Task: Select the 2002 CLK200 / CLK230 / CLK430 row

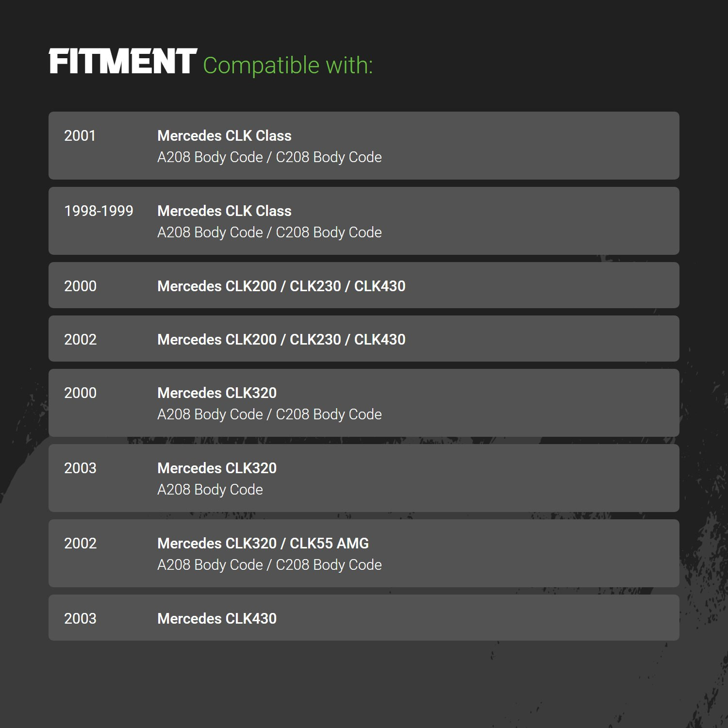Action: 364,339
